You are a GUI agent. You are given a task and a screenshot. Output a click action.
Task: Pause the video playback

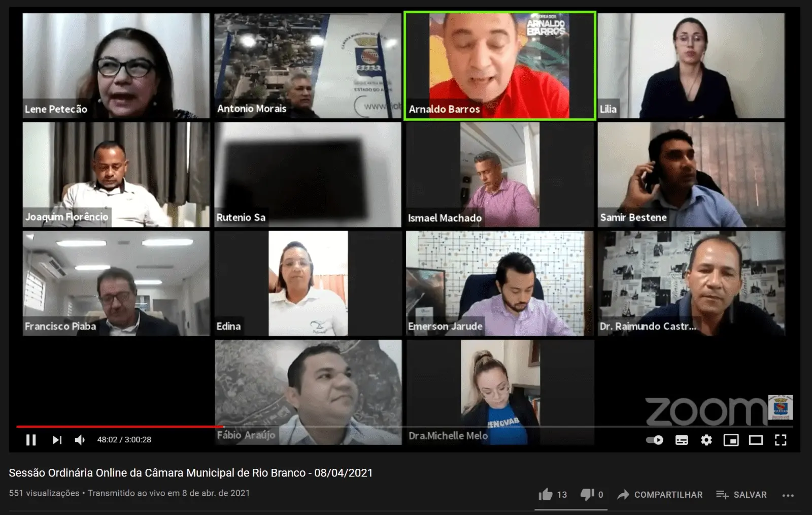[31, 440]
